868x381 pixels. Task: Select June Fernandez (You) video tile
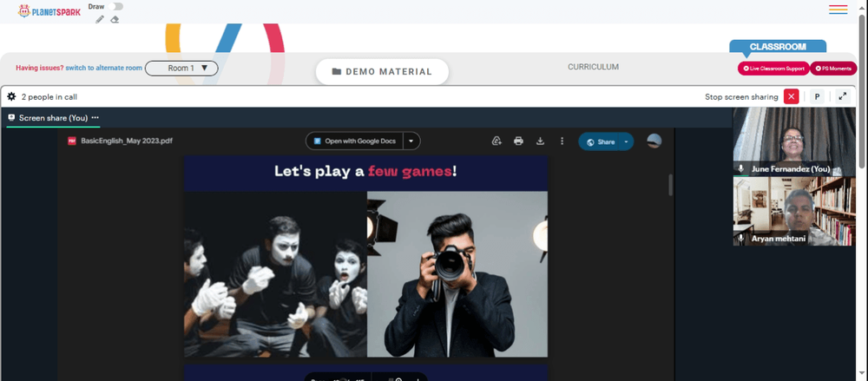pos(794,141)
